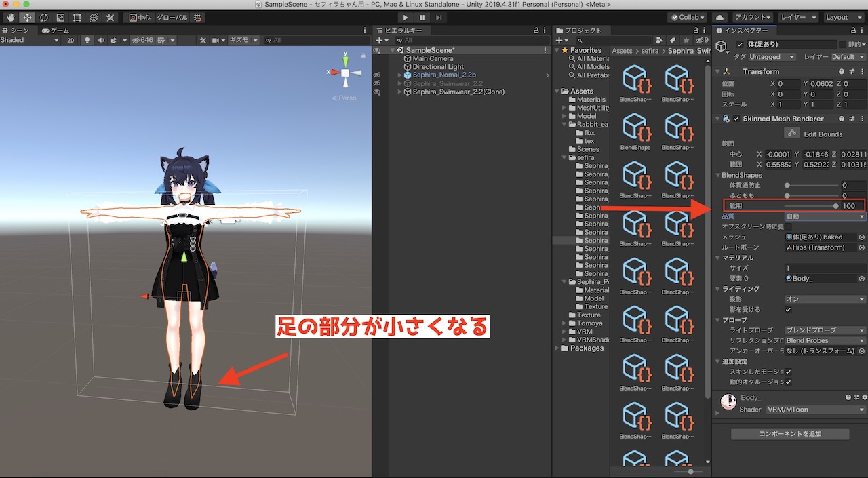Toggle the 影を受ける checkbox in Skinned Mesh Renderer
The height and width of the screenshot is (478, 868).
click(x=789, y=310)
